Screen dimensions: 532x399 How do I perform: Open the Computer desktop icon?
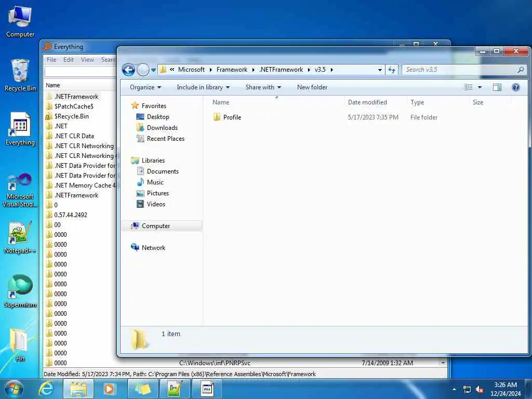coord(20,22)
